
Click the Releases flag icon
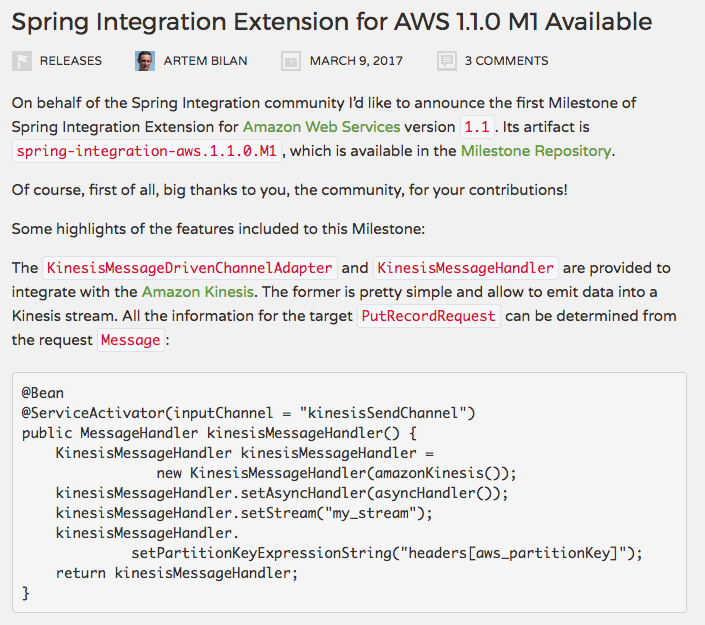pyautogui.click(x=22, y=61)
